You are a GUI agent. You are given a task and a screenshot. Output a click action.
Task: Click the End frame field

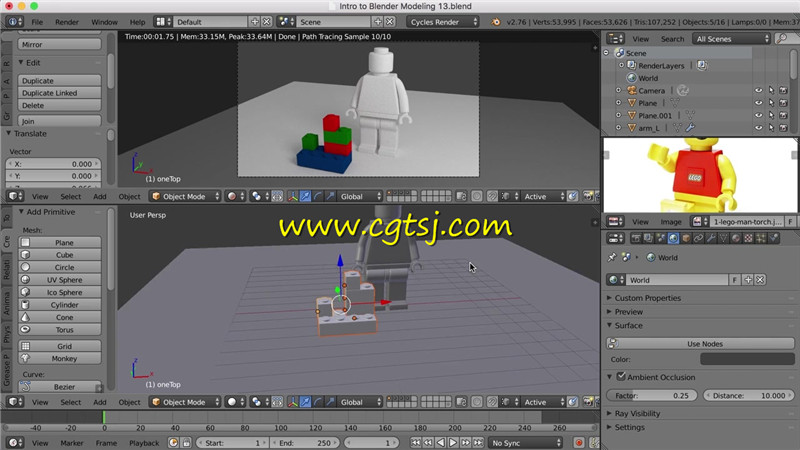(x=304, y=443)
